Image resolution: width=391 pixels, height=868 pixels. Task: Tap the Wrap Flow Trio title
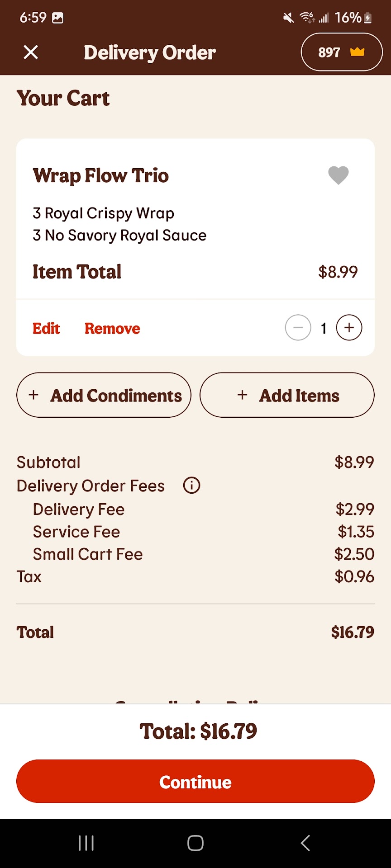(x=101, y=176)
